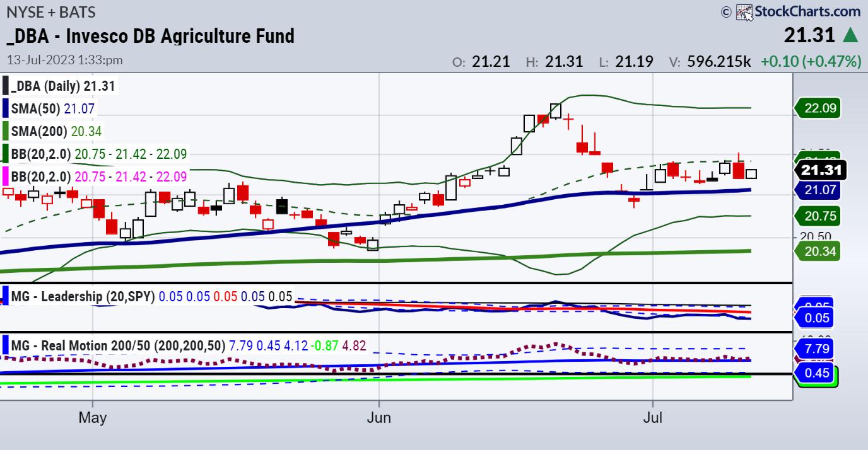
Task: Click the May label on the time axis
Action: 93,417
